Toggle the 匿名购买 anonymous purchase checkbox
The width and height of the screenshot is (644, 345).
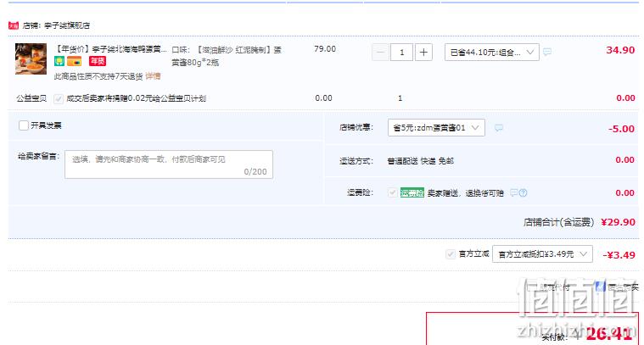coord(601,287)
